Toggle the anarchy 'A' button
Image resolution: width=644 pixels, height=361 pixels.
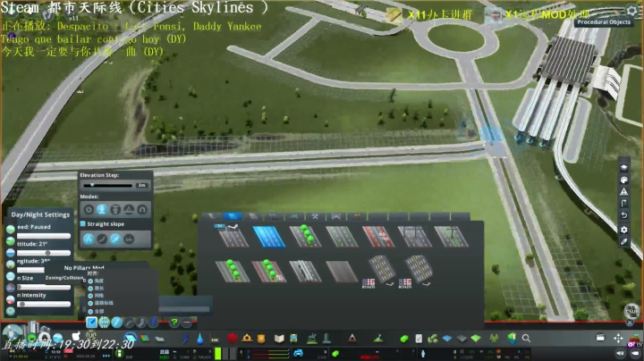coord(89,239)
